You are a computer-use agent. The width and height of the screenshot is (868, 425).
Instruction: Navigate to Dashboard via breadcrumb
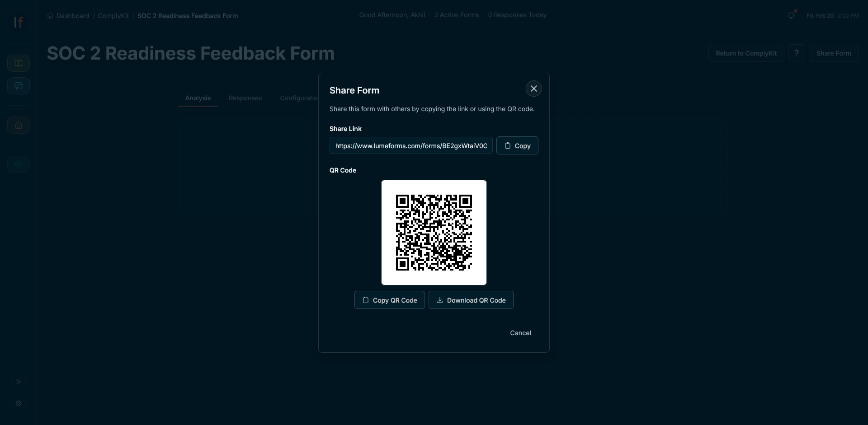[72, 16]
